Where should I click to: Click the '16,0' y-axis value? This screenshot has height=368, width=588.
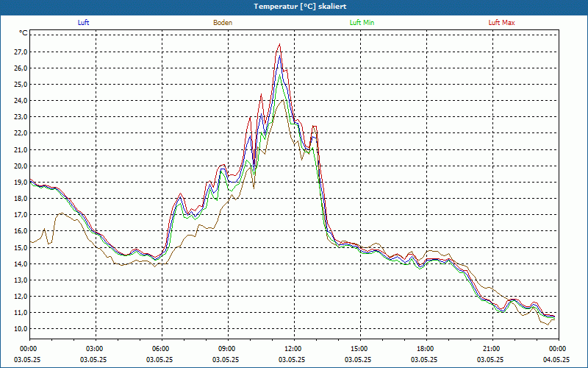coord(21,231)
